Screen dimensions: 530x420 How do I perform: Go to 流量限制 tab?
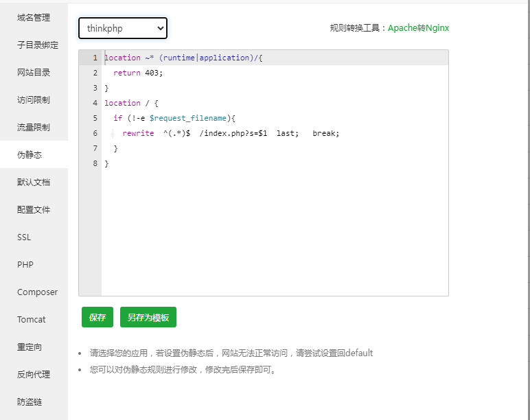(x=34, y=127)
